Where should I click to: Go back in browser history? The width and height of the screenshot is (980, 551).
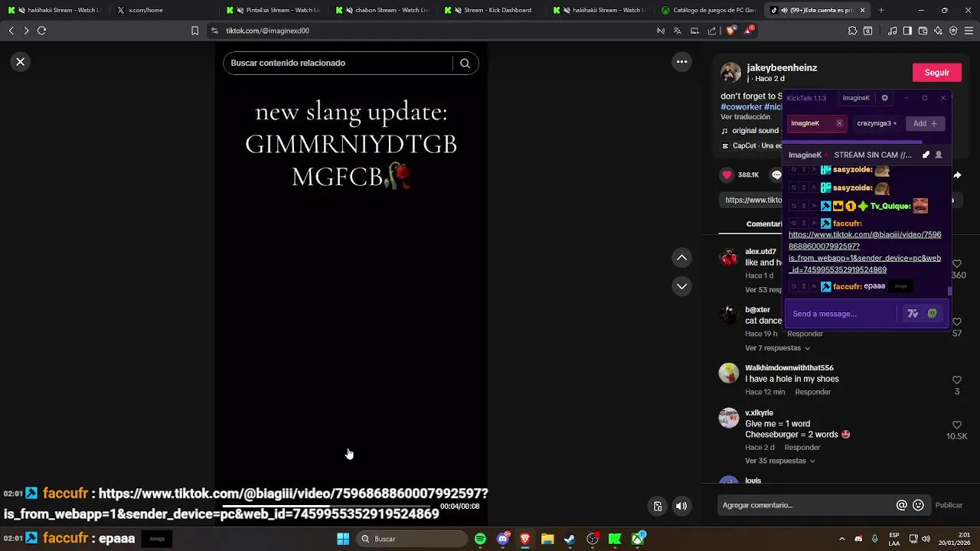point(11,31)
